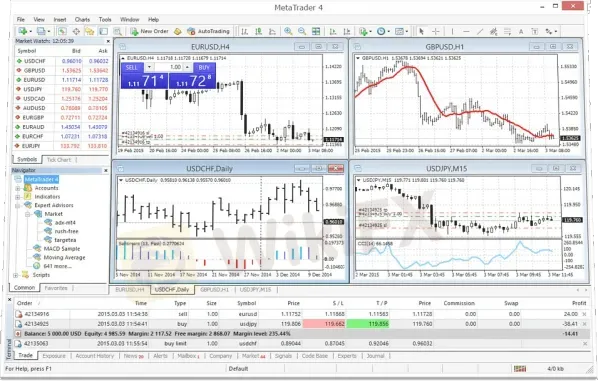Switch to the Tick Chart tab

59,160
